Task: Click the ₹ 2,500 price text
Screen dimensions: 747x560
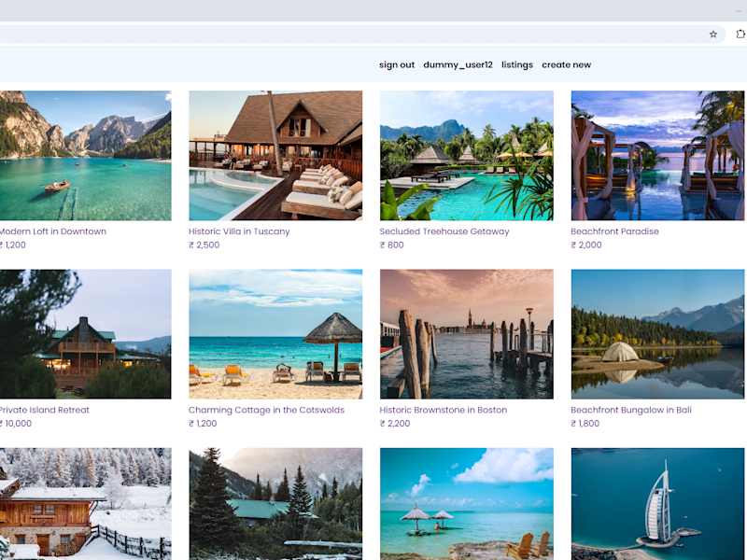Action: click(x=204, y=245)
